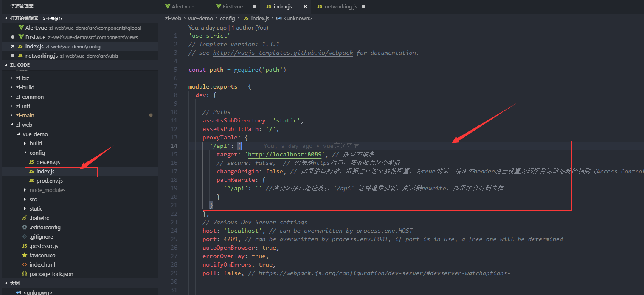This screenshot has width=644, height=295.
Task: Click JS icon beside dev.env.js
Action: [x=31, y=162]
